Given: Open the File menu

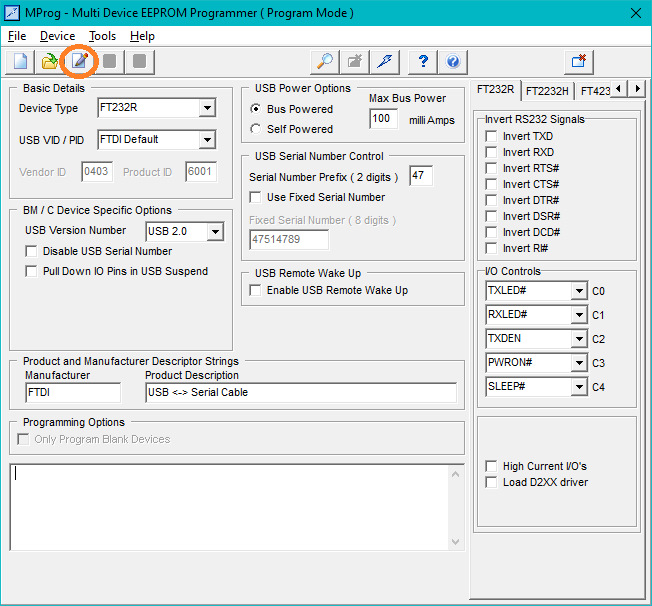Looking at the screenshot, I should point(17,36).
